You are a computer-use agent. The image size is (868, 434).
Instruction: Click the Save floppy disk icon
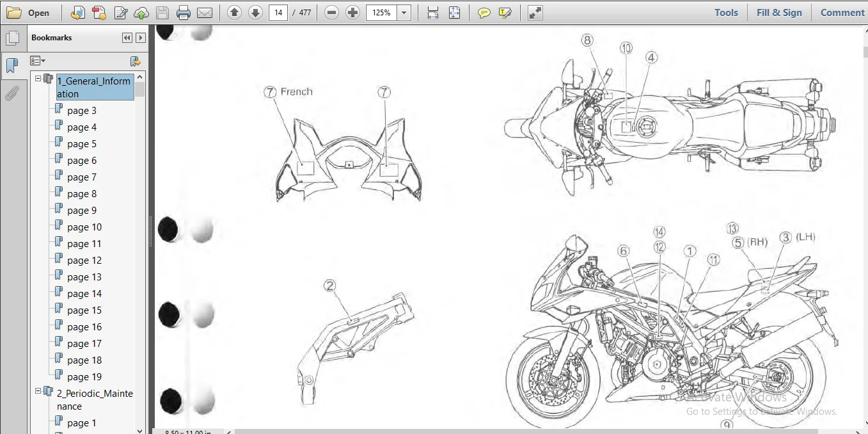(x=162, y=13)
